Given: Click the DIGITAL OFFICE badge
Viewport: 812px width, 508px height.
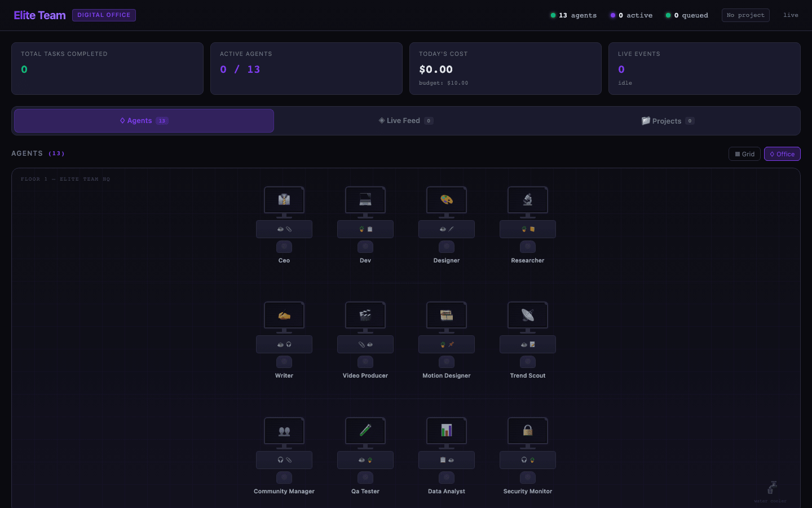Looking at the screenshot, I should (x=104, y=15).
